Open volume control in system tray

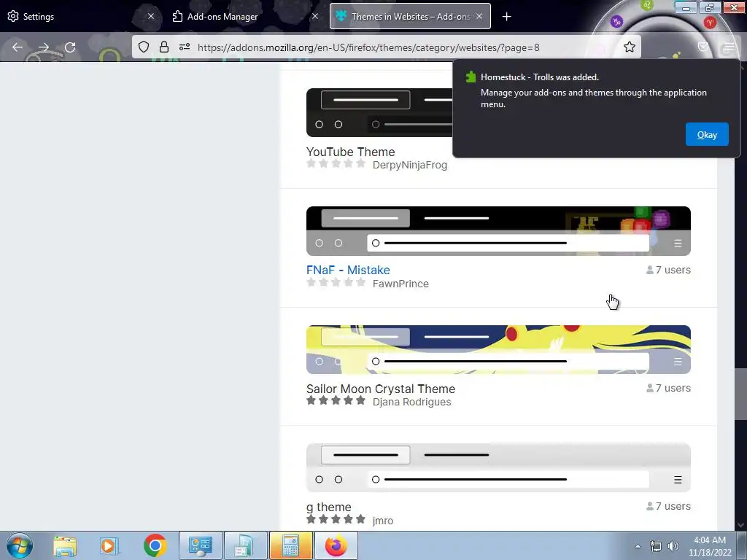click(673, 546)
